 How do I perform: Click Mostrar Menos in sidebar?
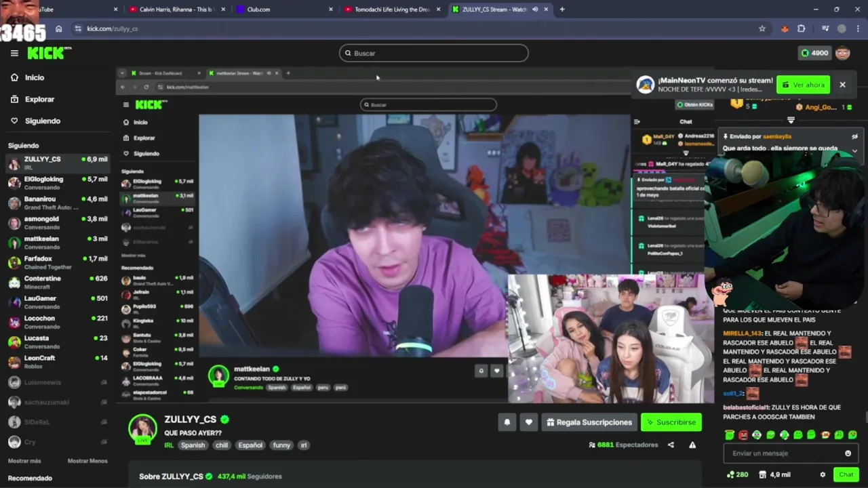point(87,461)
